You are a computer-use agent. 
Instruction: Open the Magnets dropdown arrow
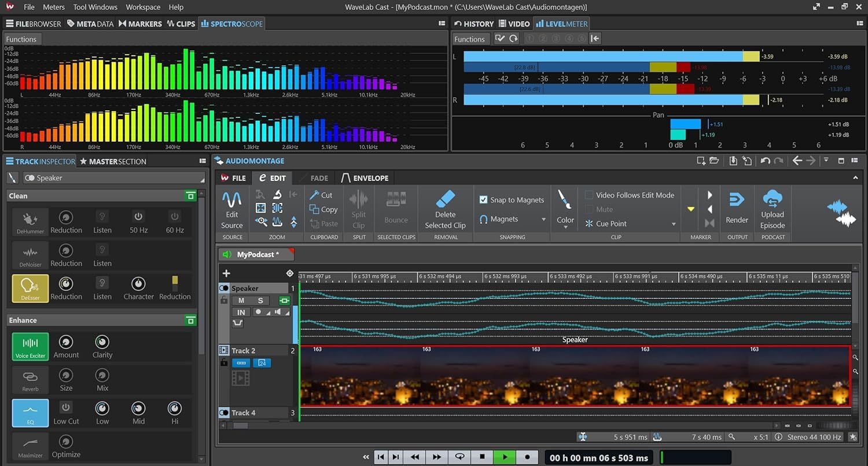(543, 220)
